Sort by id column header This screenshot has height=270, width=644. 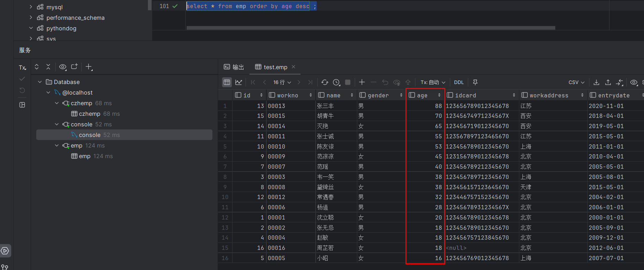[x=249, y=95]
